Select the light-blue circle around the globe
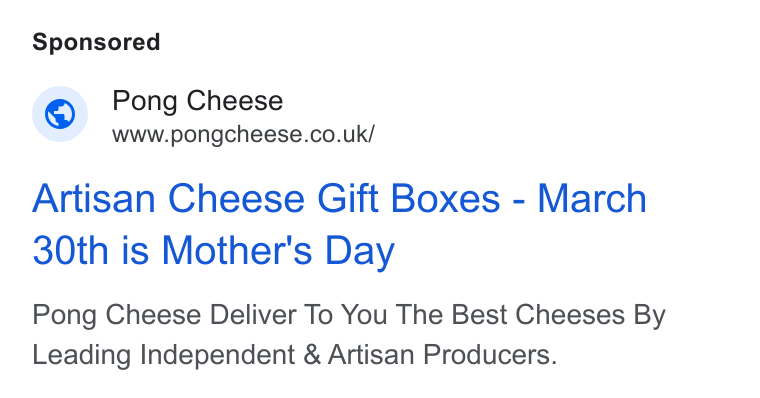 pos(60,114)
